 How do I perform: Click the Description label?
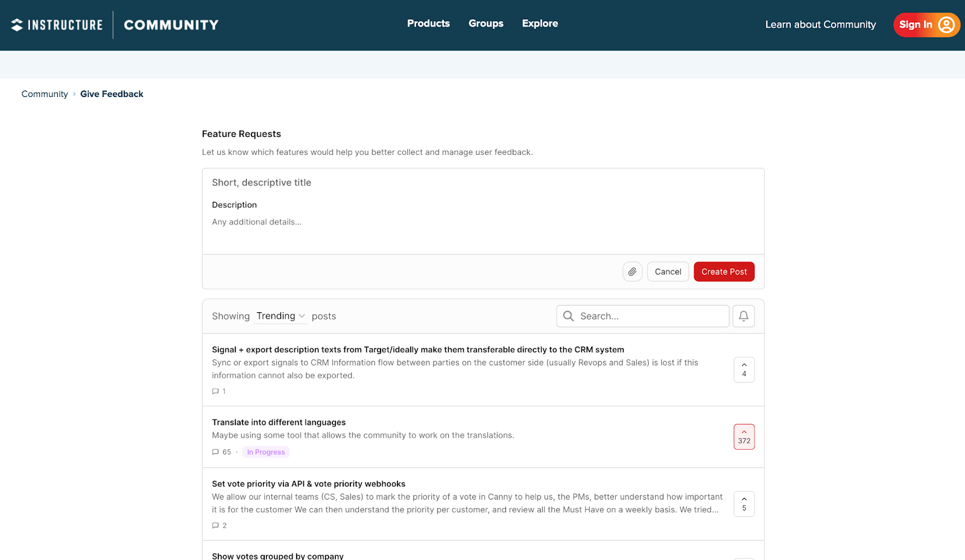click(234, 205)
